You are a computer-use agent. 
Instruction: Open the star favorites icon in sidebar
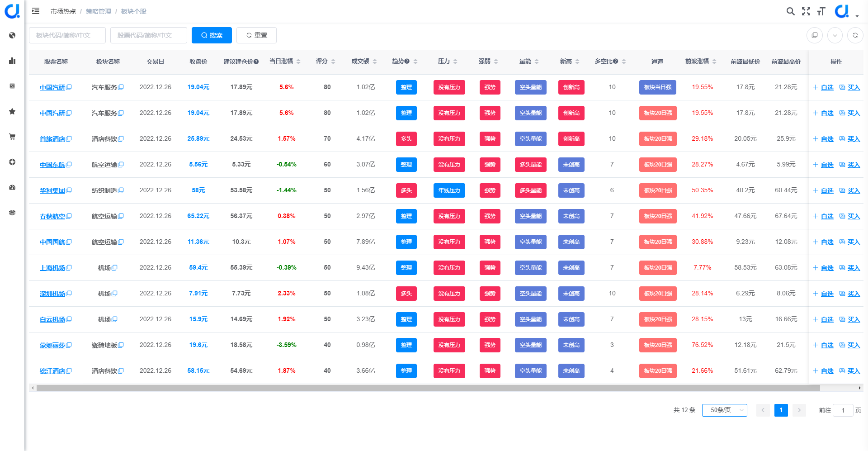click(x=12, y=111)
